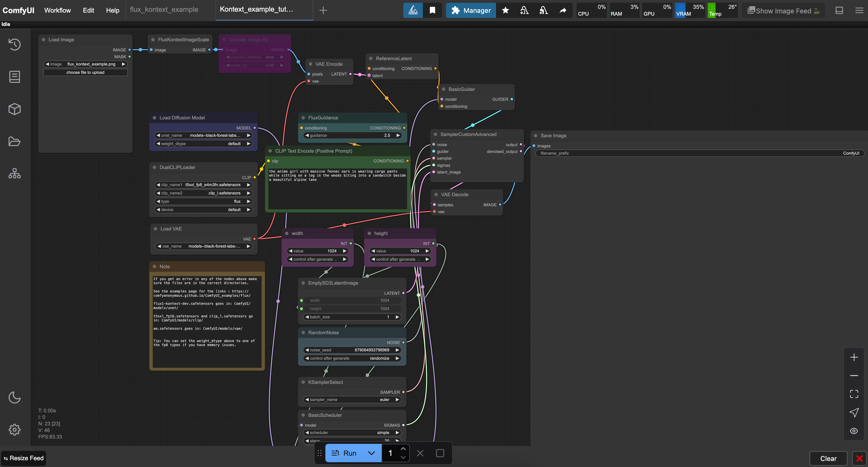Viewport: 868px width, 467px height.
Task: Click the second cleanup icon before share
Action: 544,10
